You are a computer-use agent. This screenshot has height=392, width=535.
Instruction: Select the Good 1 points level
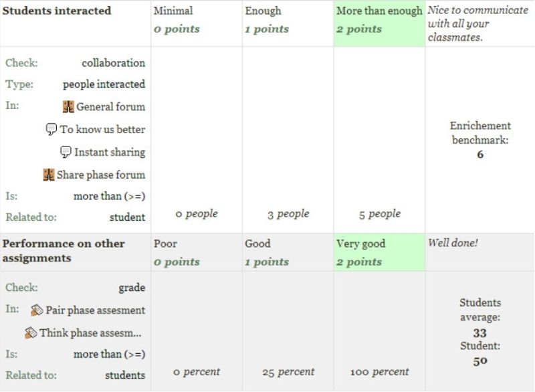click(x=288, y=252)
